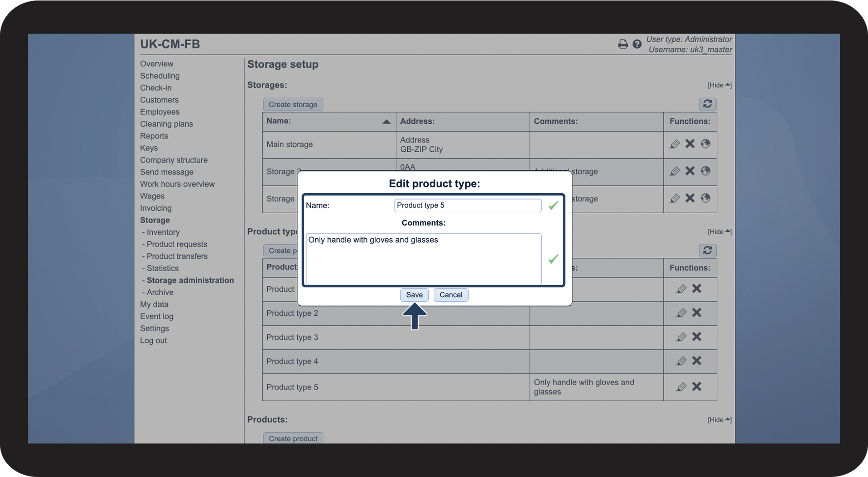Open the help question mark icon
The height and width of the screenshot is (477, 868).
point(637,44)
